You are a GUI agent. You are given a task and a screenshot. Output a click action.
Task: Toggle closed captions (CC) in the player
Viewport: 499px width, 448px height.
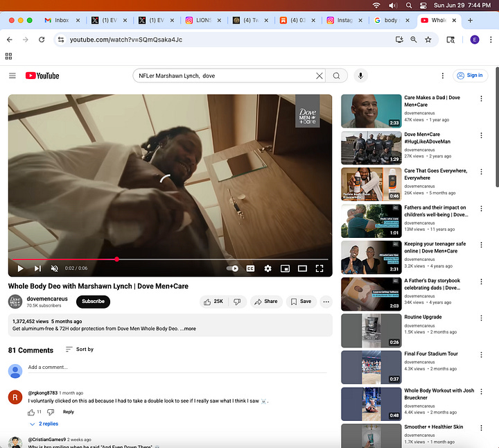point(250,268)
